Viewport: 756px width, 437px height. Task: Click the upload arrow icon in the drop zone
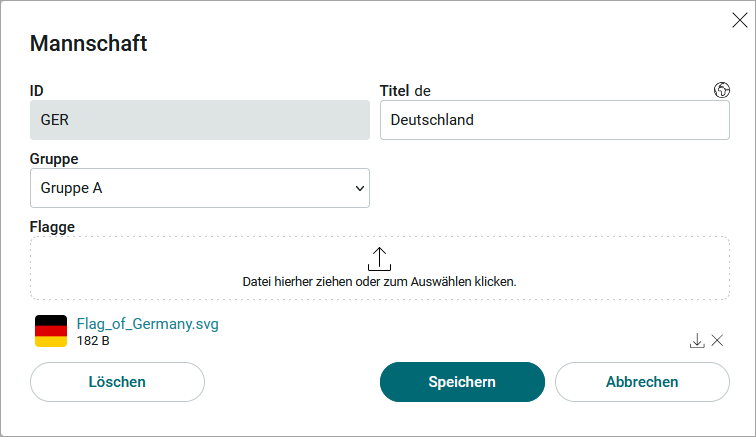pos(379,259)
